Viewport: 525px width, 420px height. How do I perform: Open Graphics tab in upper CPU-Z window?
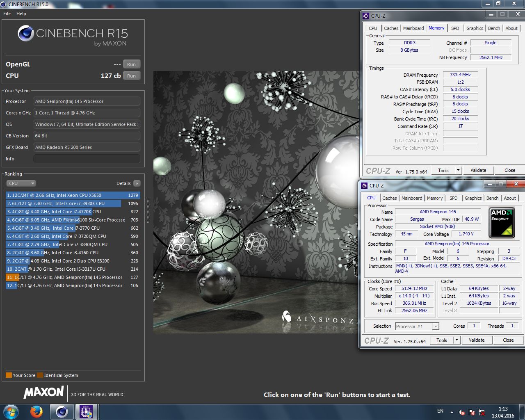(x=475, y=28)
